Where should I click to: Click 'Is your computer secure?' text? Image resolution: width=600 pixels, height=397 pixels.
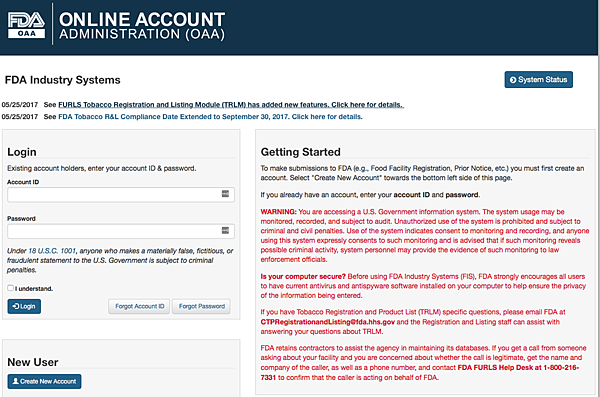pos(303,276)
